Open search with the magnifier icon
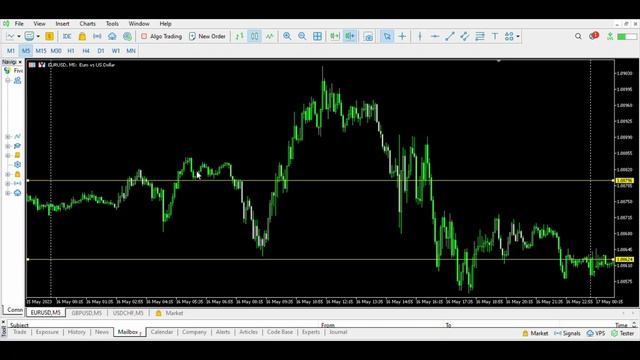Image resolution: width=640 pixels, height=360 pixels. pyautogui.click(x=578, y=36)
